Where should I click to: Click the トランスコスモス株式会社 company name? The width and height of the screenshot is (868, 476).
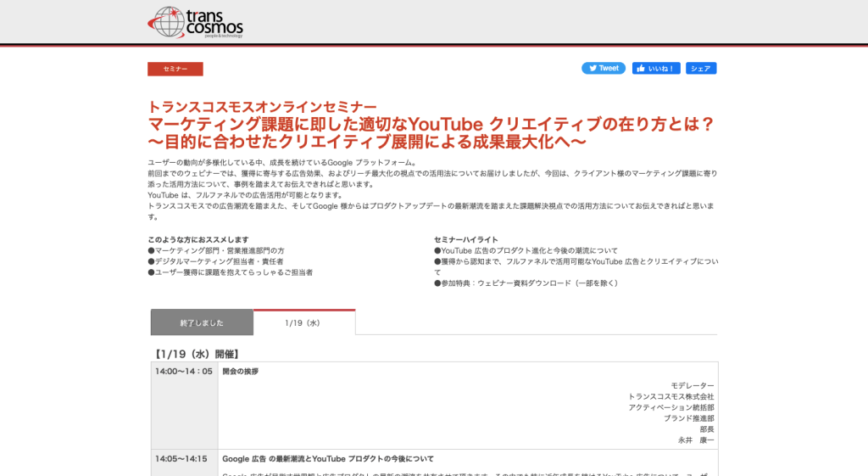(x=671, y=397)
